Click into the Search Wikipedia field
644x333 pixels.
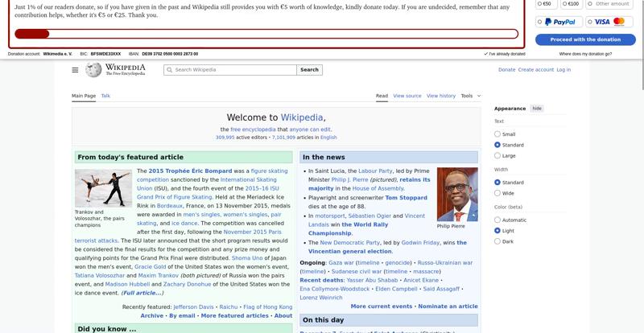tap(233, 70)
